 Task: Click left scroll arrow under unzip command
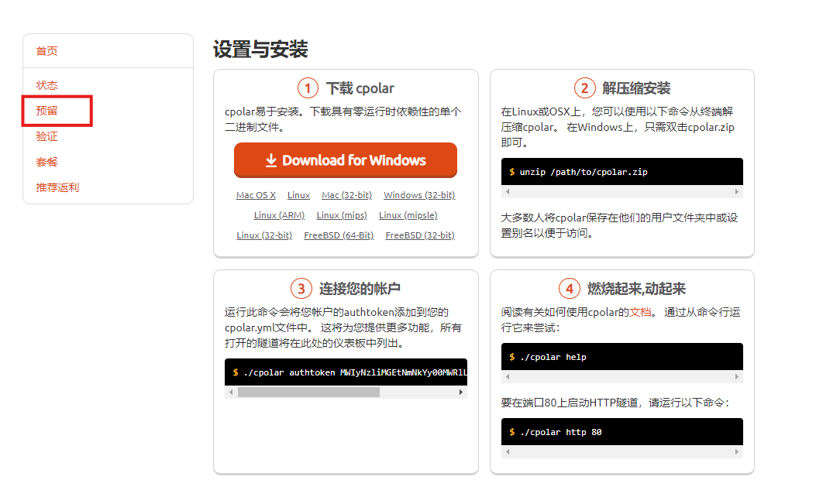click(508, 191)
